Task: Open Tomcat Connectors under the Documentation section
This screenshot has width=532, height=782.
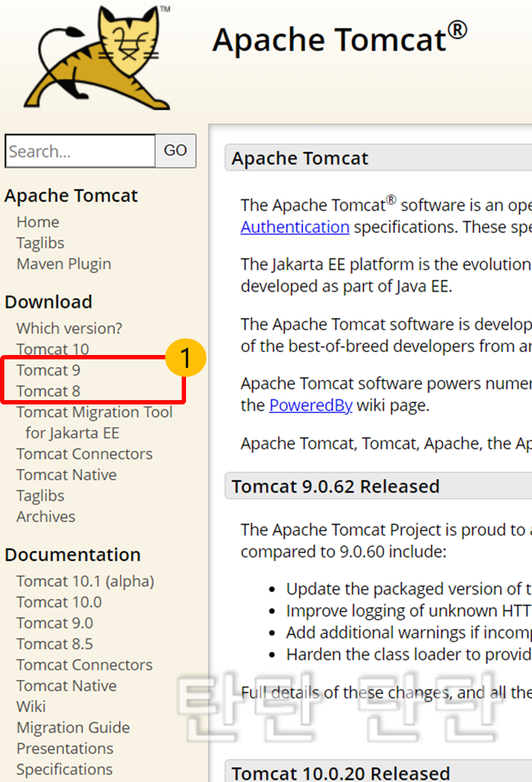Action: click(x=85, y=665)
